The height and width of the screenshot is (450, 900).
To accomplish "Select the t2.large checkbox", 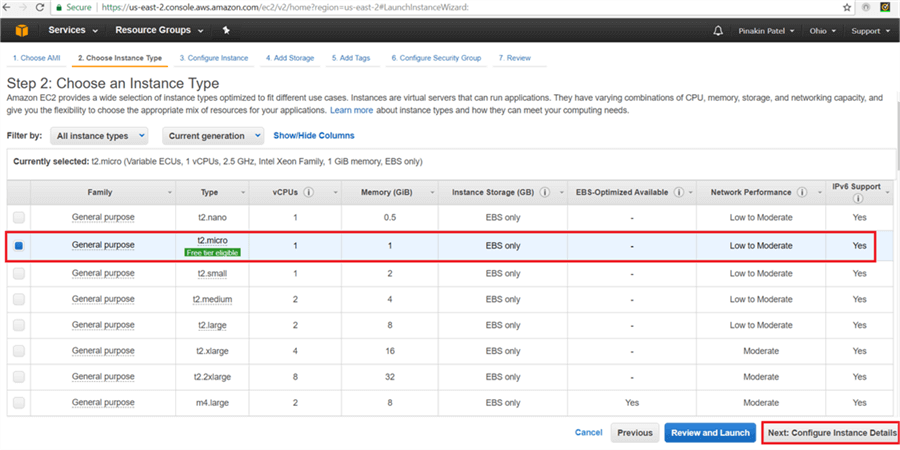I will point(18,325).
